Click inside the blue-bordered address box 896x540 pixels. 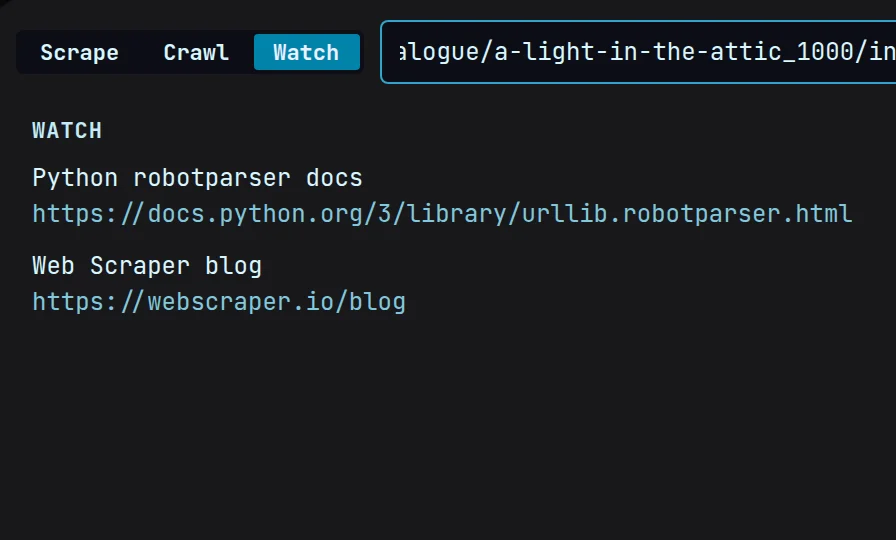pos(638,52)
